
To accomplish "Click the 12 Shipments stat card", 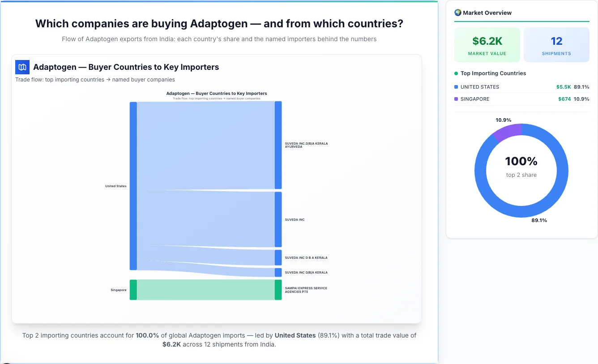I will [556, 44].
